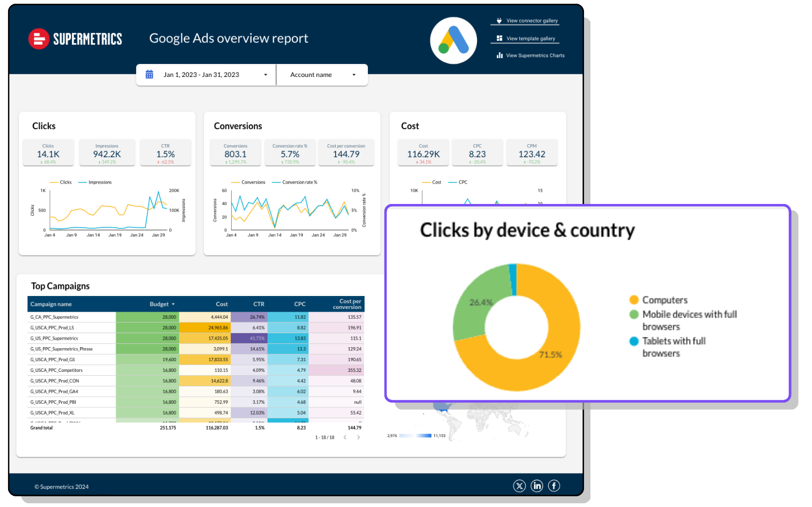Open the LinkedIn social icon
This screenshot has width=812, height=507.
[x=537, y=486]
